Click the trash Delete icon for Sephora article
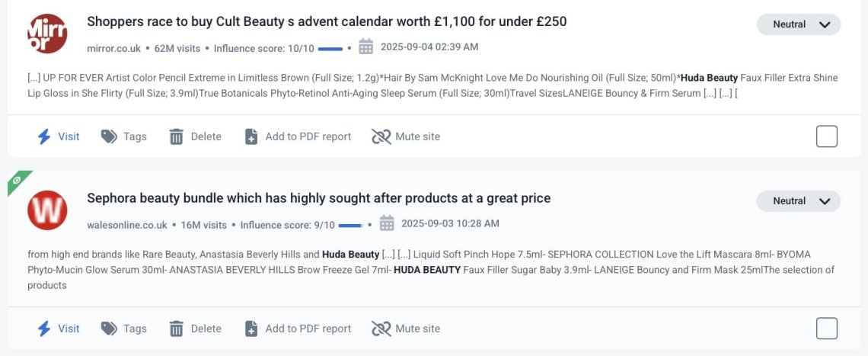Image resolution: width=868 pixels, height=356 pixels. click(176, 329)
